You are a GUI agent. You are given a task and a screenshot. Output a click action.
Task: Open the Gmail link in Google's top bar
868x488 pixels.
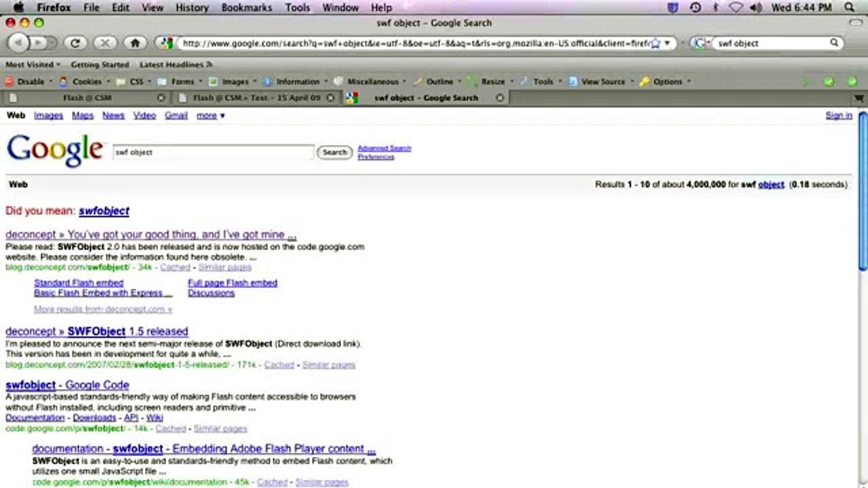point(176,115)
